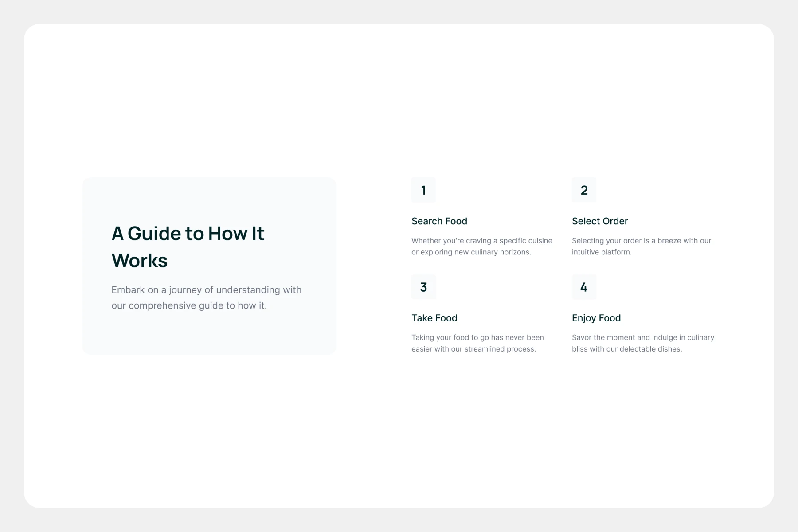
Task: Click the 'intuitive platform.' text line
Action: [x=601, y=252]
